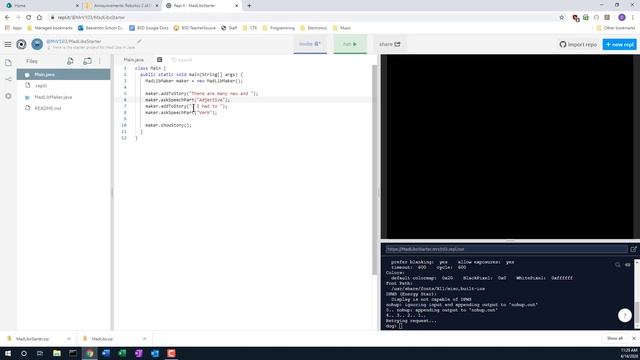This screenshot has width=640, height=360.
Task: Click the output preview URL field
Action: pos(506,249)
